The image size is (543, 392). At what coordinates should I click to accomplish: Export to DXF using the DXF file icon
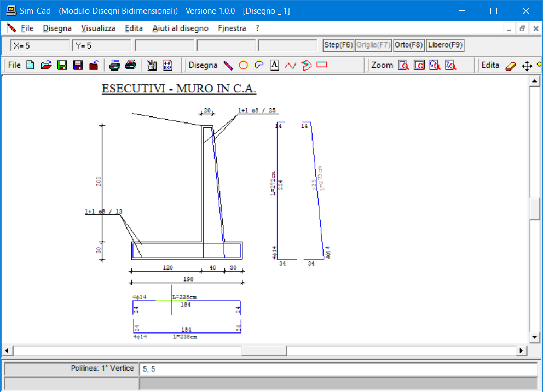pos(167,65)
